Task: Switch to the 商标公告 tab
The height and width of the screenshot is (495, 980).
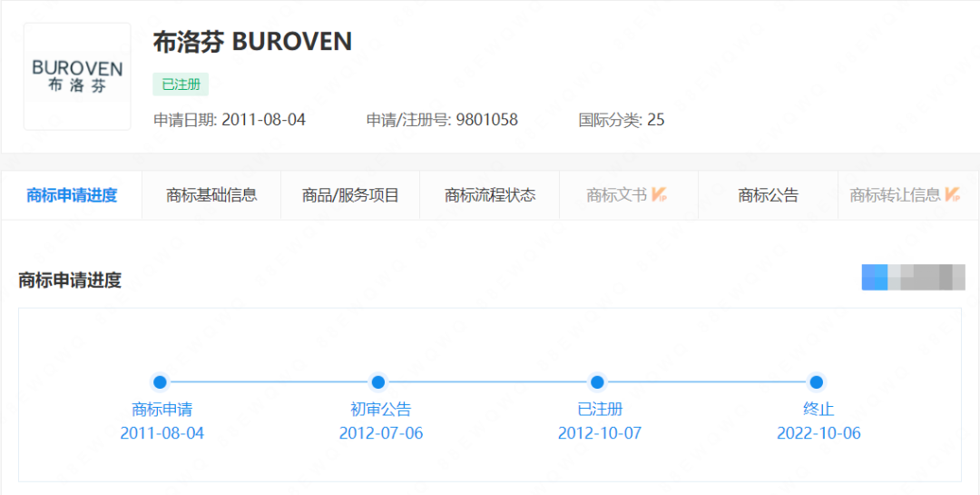Action: coord(769,195)
